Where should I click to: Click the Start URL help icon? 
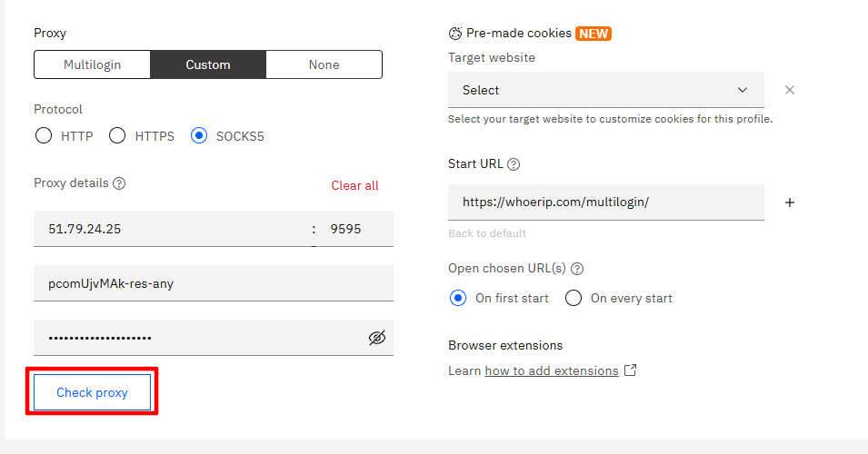coord(514,165)
